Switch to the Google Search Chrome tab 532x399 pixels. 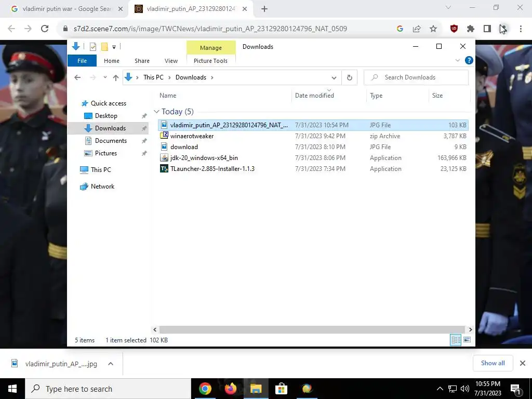tap(66, 9)
